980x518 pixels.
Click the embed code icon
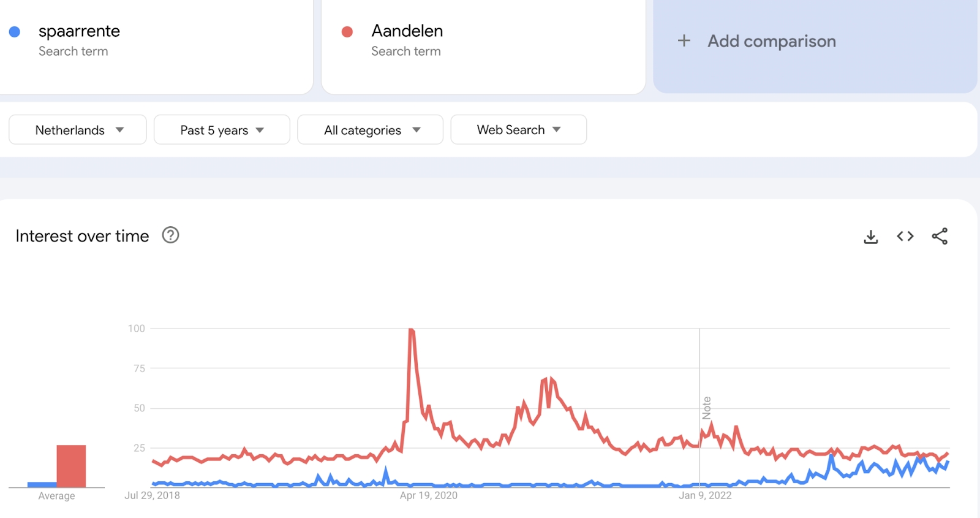pos(905,237)
